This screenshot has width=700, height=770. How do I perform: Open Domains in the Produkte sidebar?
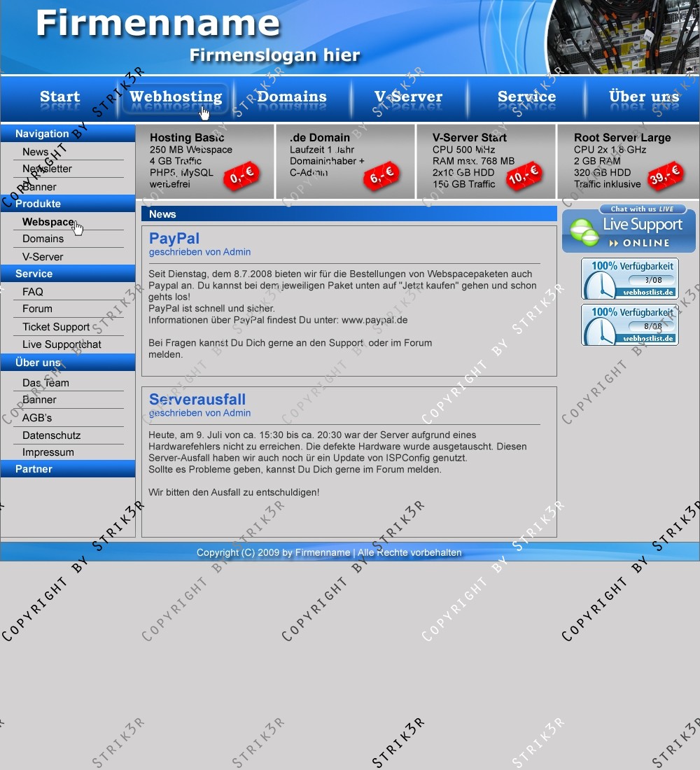point(43,239)
